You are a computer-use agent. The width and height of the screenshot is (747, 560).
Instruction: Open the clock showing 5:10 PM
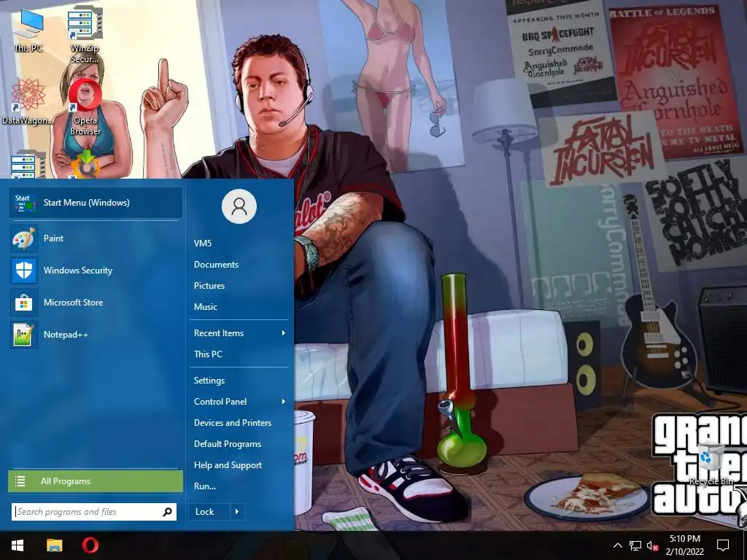click(x=684, y=545)
